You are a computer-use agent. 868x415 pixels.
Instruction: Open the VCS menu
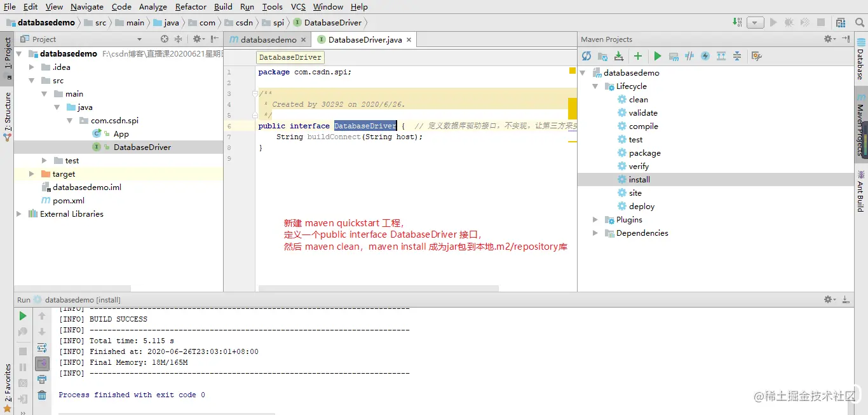(298, 6)
